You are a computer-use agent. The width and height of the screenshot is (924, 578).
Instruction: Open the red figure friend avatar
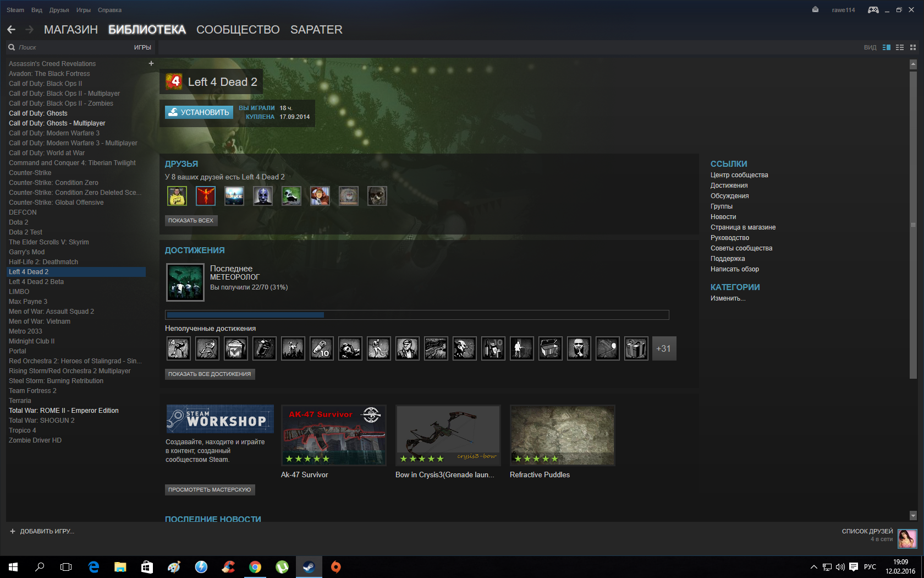point(206,196)
